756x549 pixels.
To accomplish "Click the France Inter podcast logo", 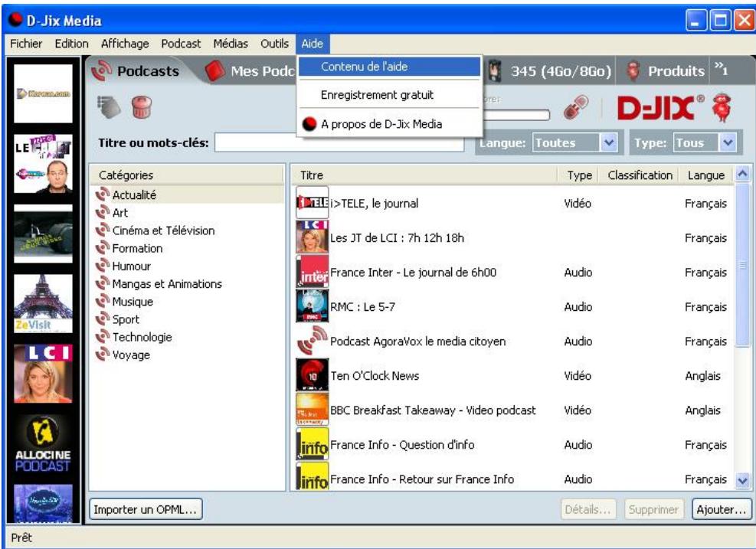I will tap(312, 272).
